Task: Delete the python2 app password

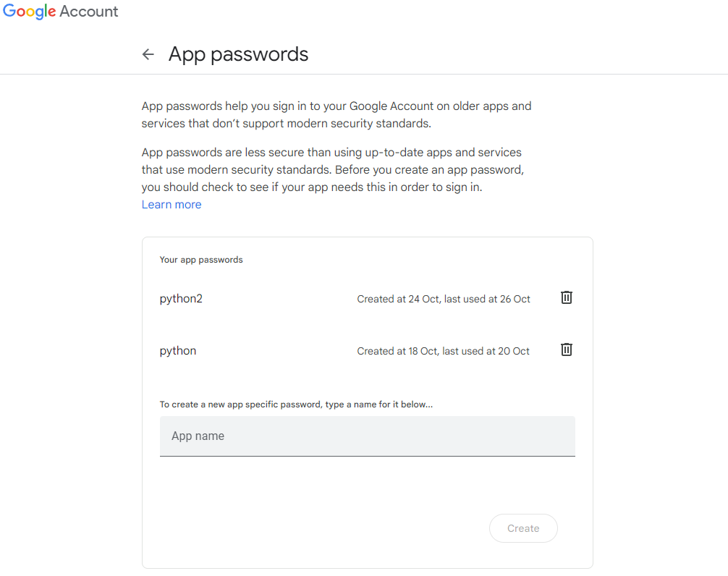Action: click(x=566, y=297)
